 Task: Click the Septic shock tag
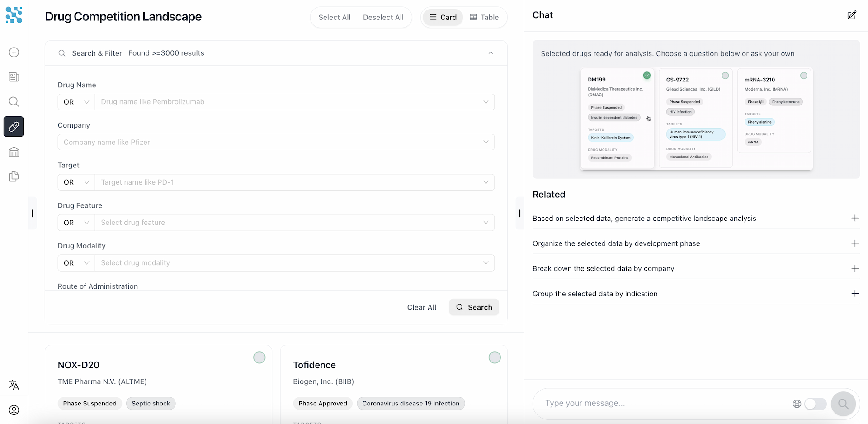point(151,404)
